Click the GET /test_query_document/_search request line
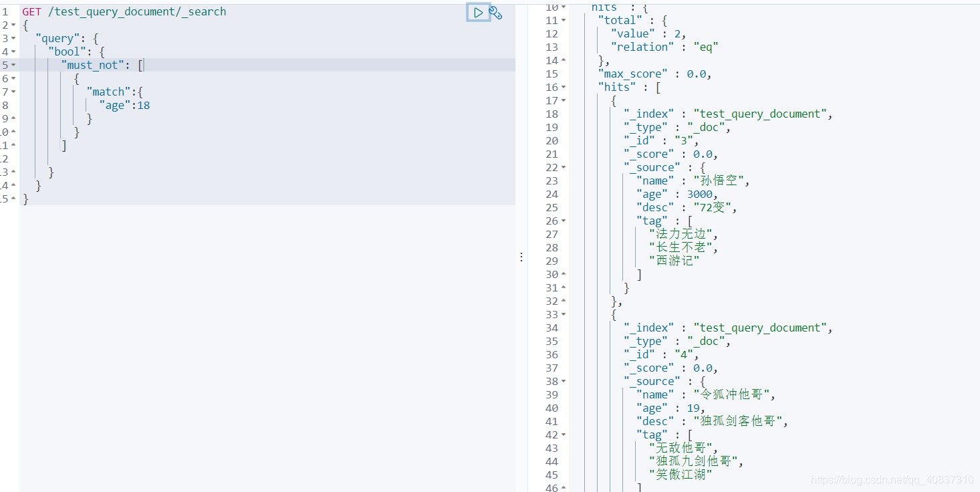This screenshot has width=980, height=492. [x=124, y=11]
